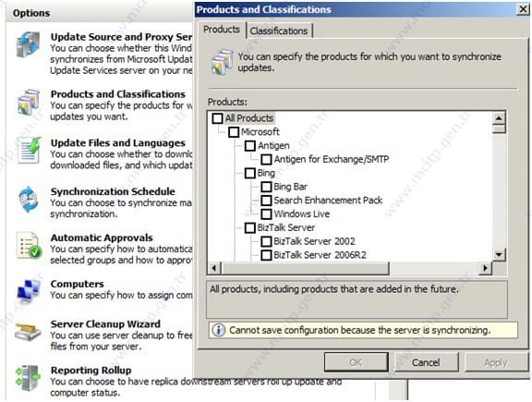Enable the Bing Bar checkbox

coord(266,187)
